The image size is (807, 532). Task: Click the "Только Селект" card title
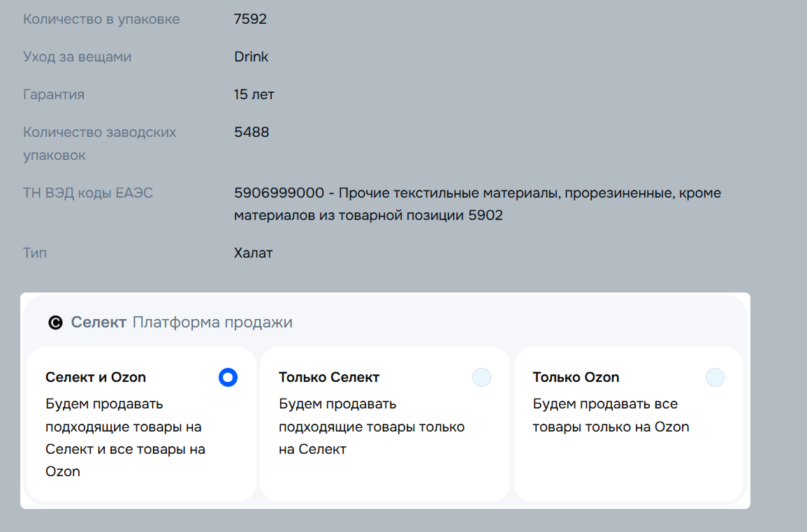tap(328, 378)
